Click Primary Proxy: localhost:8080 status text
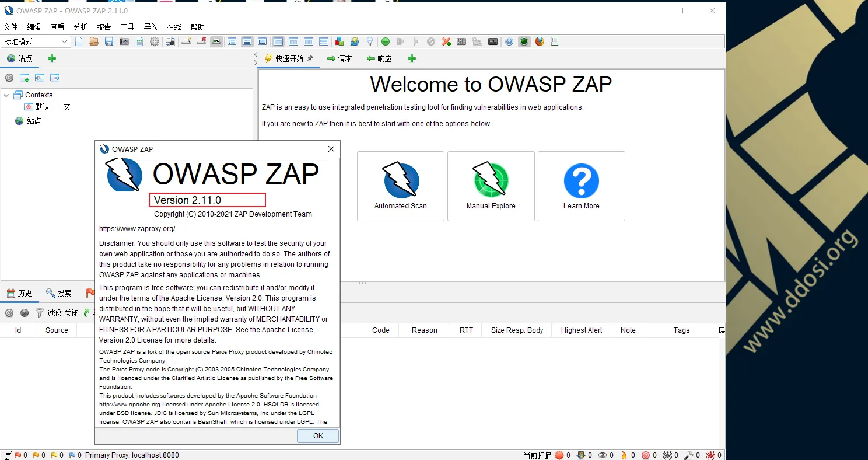The height and width of the screenshot is (460, 868). click(x=132, y=455)
